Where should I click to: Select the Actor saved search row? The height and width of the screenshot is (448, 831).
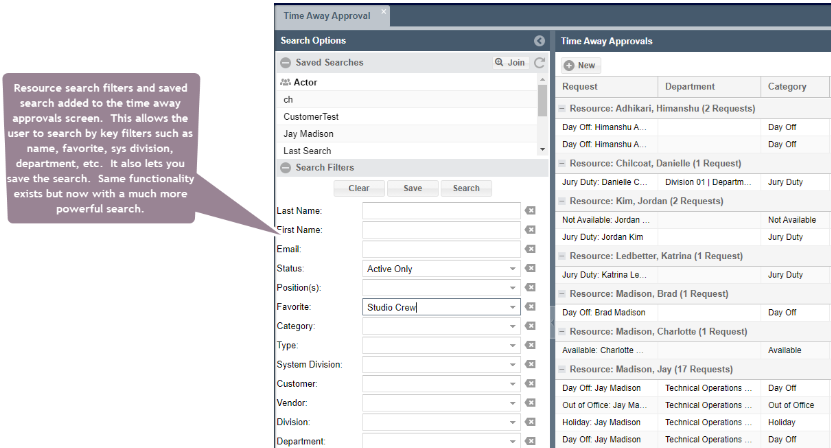406,82
